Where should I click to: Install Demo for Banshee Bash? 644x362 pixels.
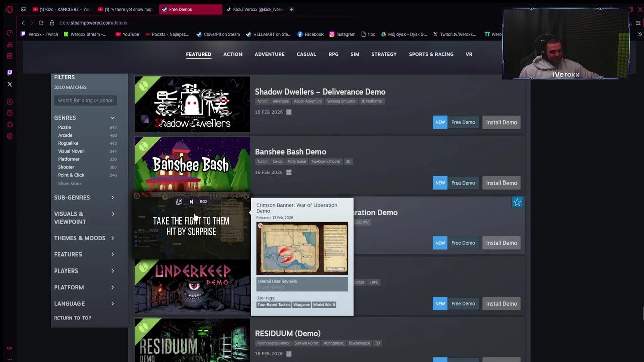coord(501,183)
